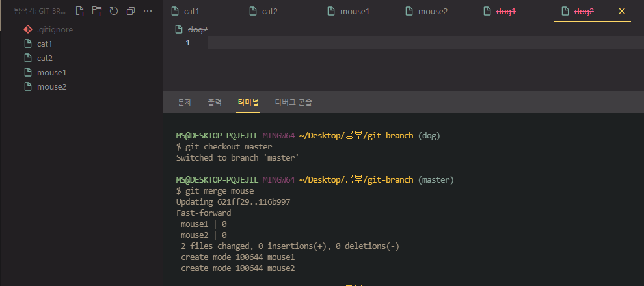Switch to the mouse2 editor tab
This screenshot has width=644, height=286.
point(433,12)
